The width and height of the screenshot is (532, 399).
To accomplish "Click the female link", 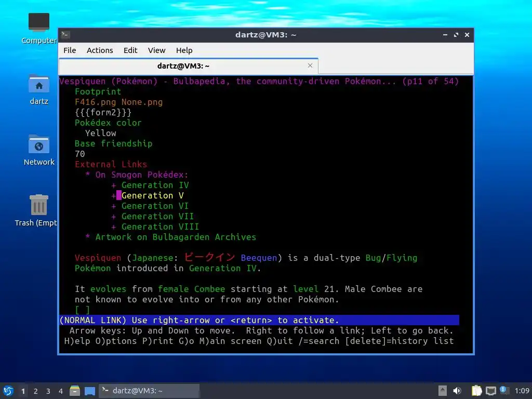I will (x=173, y=289).
